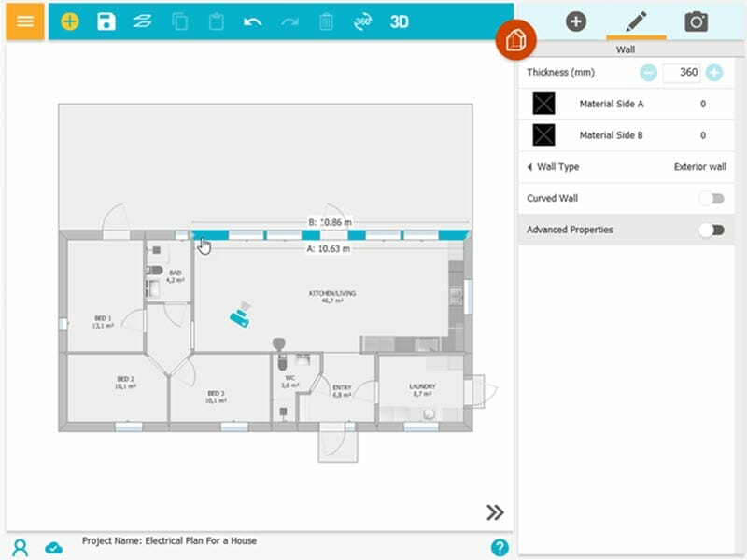
Task: Click the plus button to add an item
Action: [575, 21]
